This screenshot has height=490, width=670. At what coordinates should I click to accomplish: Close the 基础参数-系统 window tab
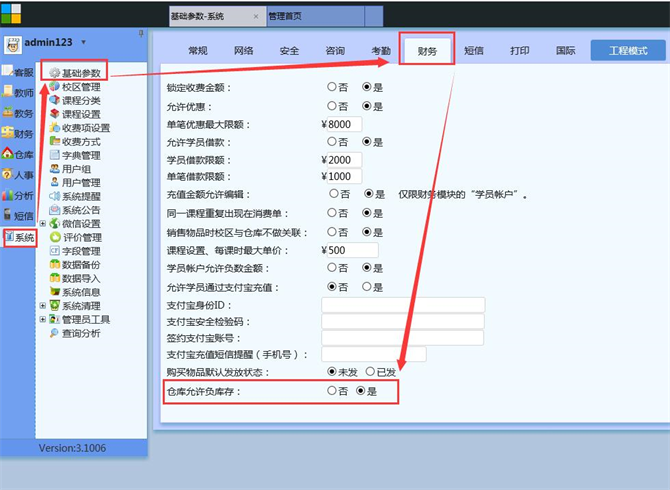coord(256,17)
